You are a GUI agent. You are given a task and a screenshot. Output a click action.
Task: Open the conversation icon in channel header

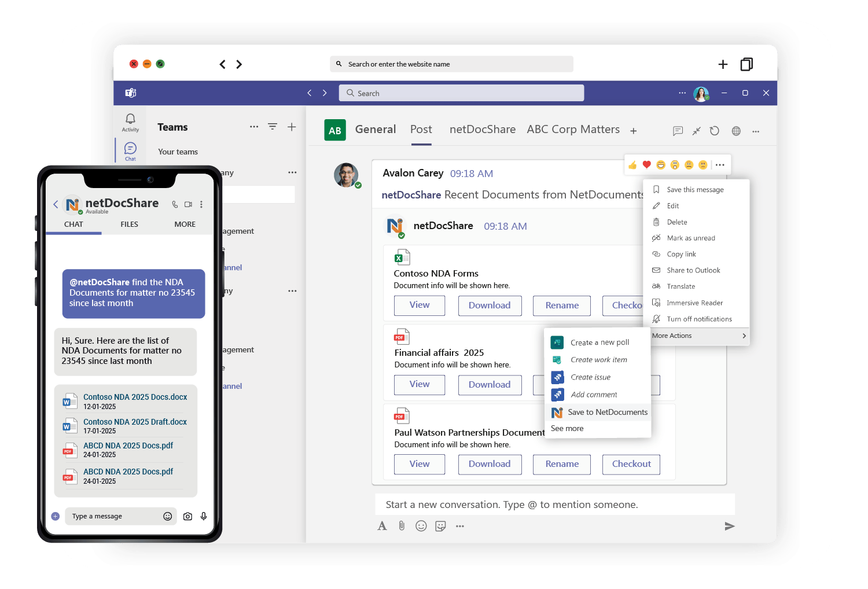point(678,131)
